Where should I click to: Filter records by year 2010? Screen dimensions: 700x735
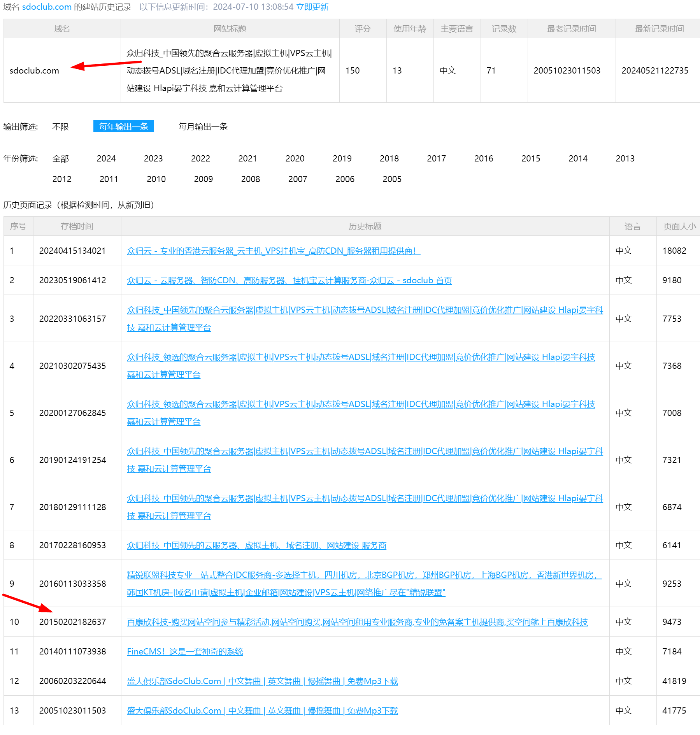[156, 179]
